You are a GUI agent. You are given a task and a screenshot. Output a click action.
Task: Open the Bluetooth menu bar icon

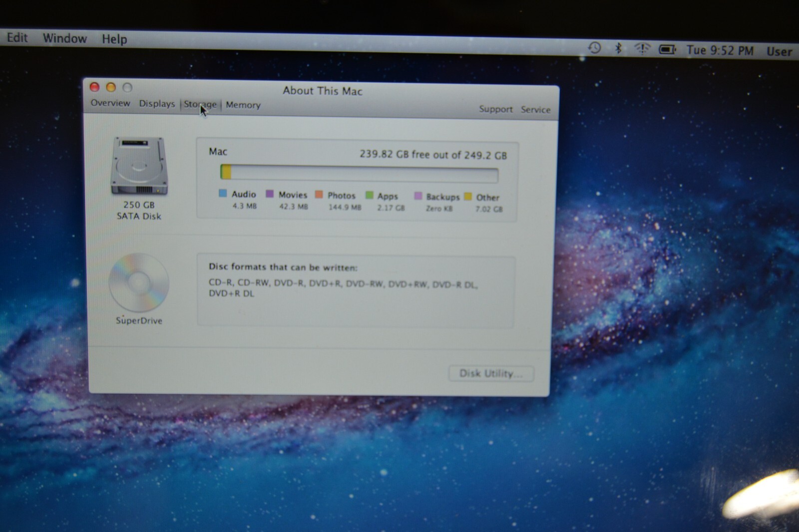(618, 48)
